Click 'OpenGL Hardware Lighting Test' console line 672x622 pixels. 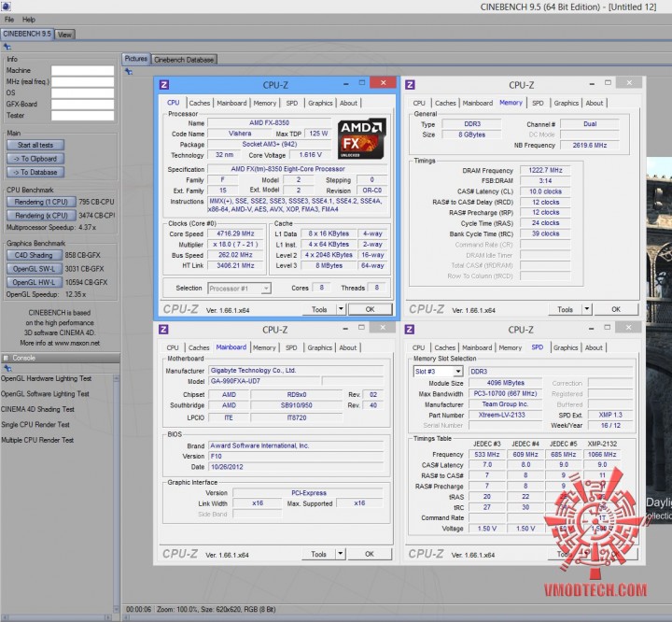[46, 378]
